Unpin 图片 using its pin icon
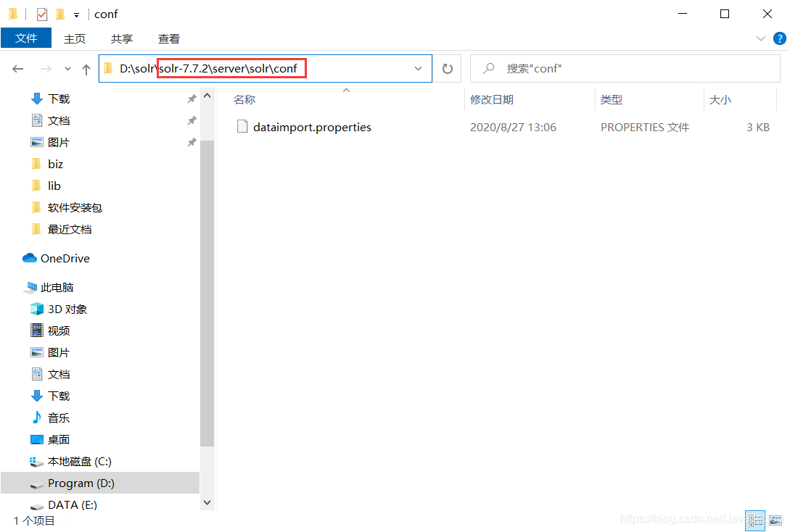The width and height of the screenshot is (790, 532). 192,143
